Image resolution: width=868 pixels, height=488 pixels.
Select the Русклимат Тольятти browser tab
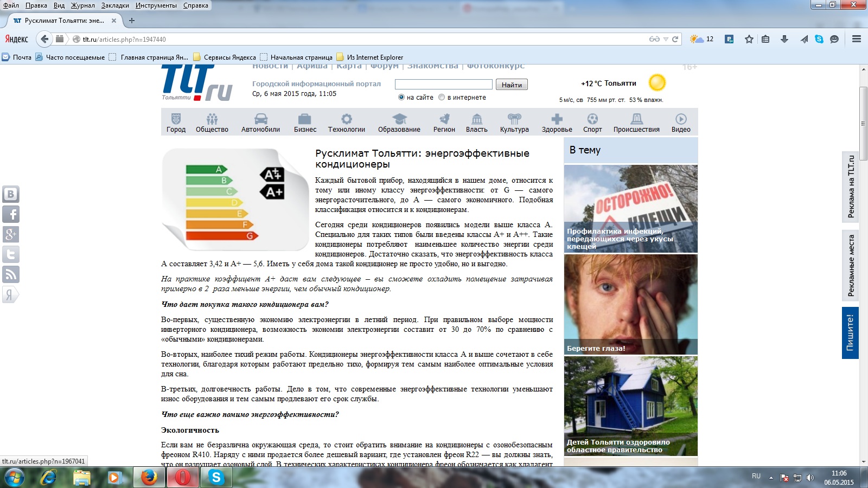(64, 21)
